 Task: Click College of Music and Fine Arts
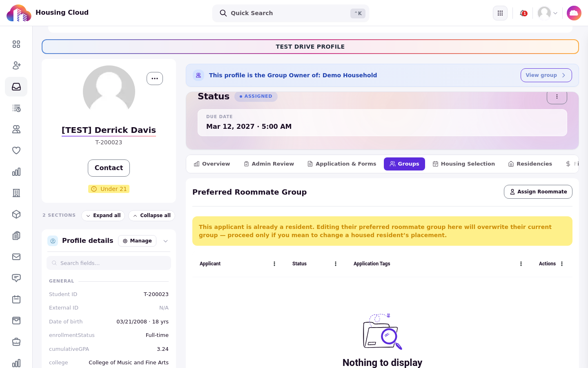pyautogui.click(x=129, y=363)
